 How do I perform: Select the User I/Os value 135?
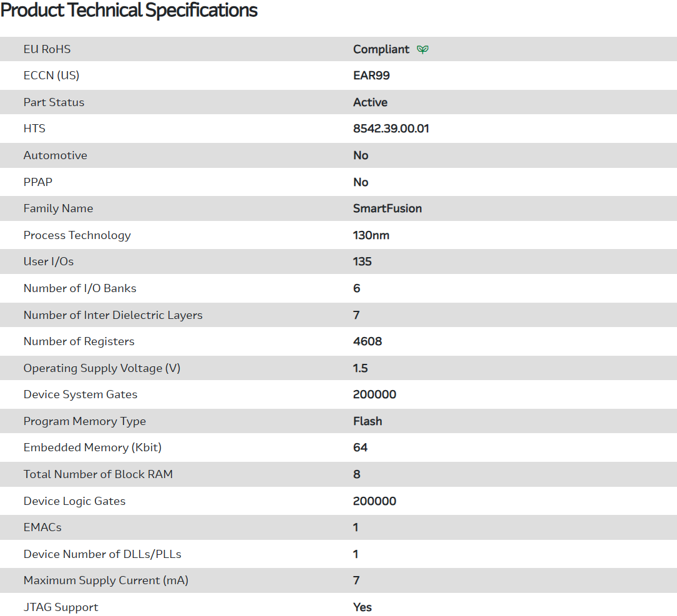click(363, 262)
